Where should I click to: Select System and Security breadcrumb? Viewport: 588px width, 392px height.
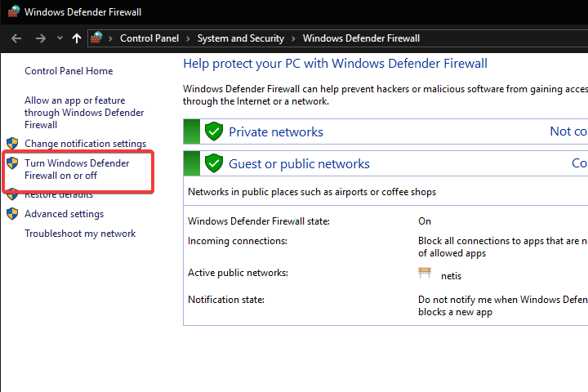(x=241, y=38)
